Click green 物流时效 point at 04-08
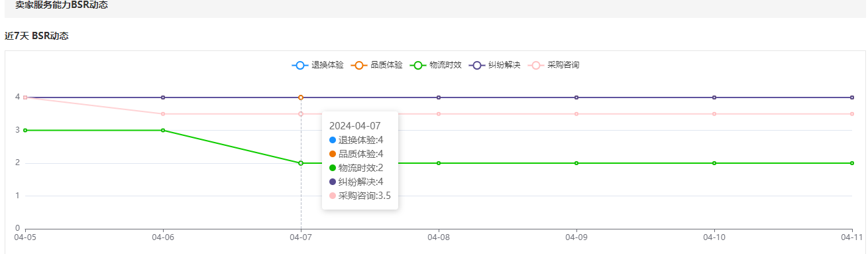 [439, 163]
